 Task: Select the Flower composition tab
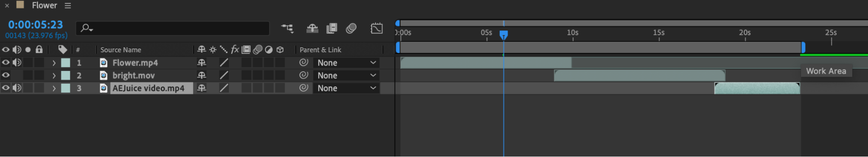[x=44, y=5]
